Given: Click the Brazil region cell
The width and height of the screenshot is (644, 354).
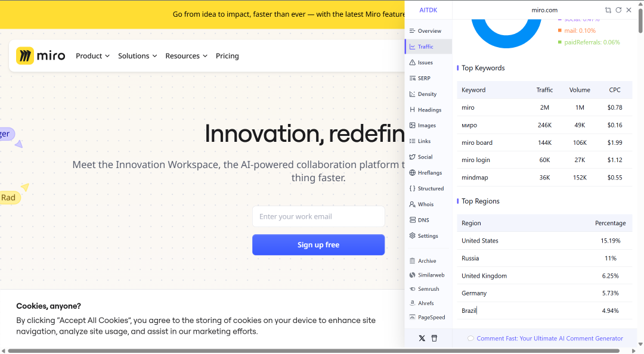Looking at the screenshot, I should [x=469, y=311].
